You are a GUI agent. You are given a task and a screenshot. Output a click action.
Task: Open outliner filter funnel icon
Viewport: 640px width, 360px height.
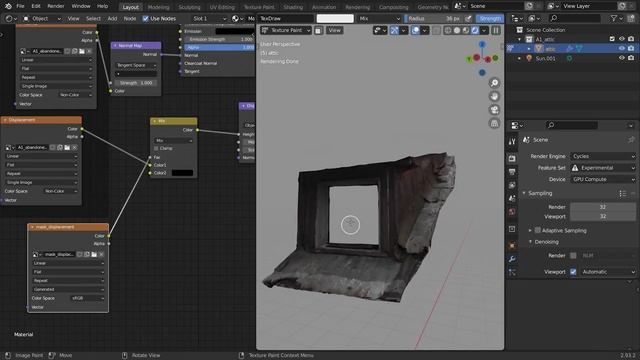pyautogui.click(x=614, y=18)
